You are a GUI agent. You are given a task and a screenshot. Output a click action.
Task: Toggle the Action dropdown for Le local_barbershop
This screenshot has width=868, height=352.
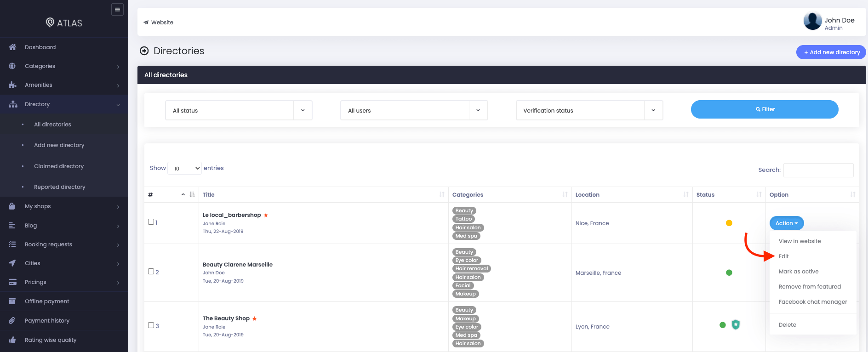[787, 223]
